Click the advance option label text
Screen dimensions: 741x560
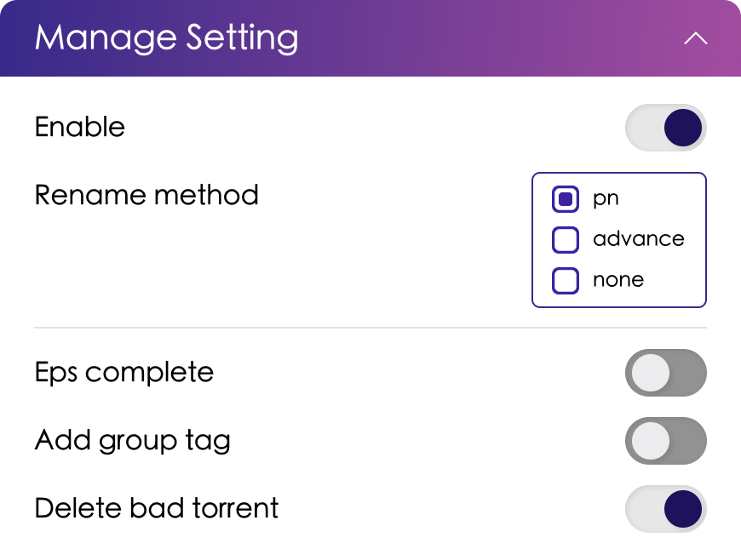click(x=639, y=239)
